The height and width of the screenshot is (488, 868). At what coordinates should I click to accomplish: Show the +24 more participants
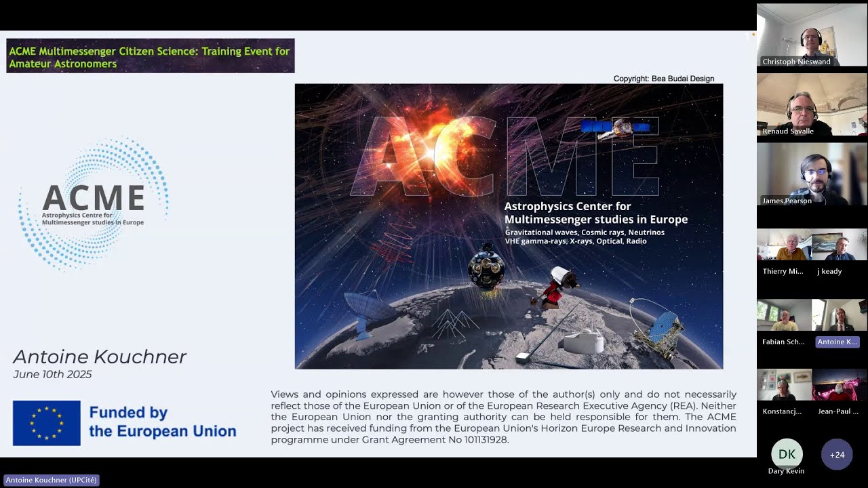tap(837, 455)
